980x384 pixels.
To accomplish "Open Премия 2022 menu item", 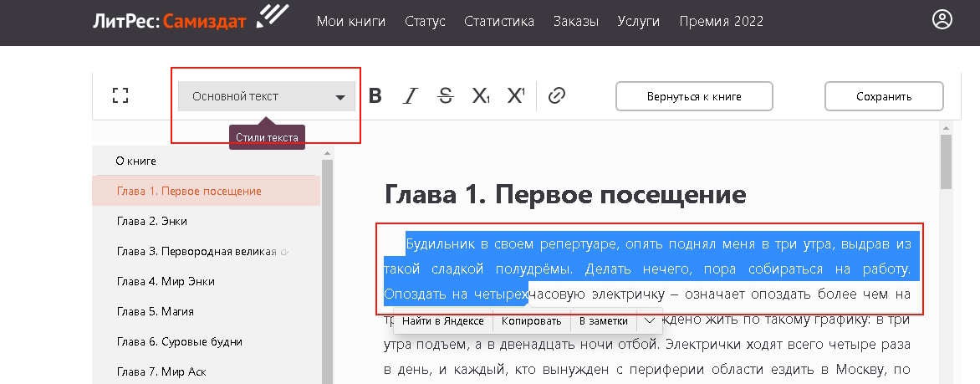I will (722, 21).
